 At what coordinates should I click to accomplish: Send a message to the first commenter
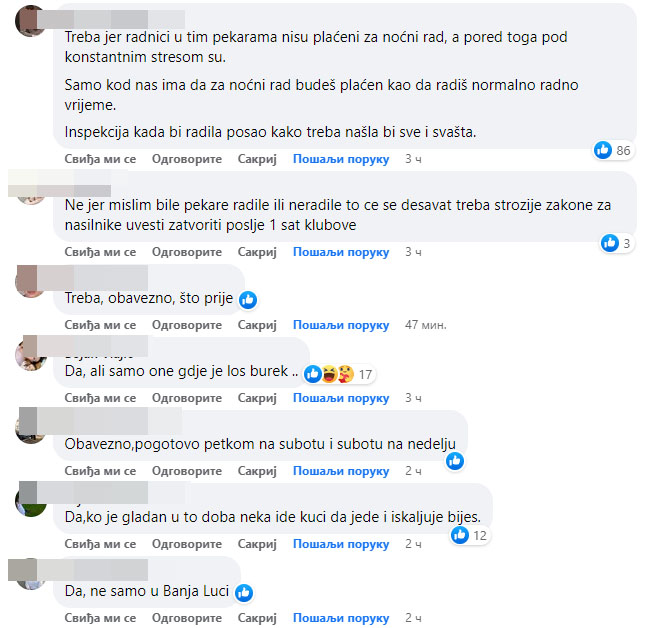(341, 159)
